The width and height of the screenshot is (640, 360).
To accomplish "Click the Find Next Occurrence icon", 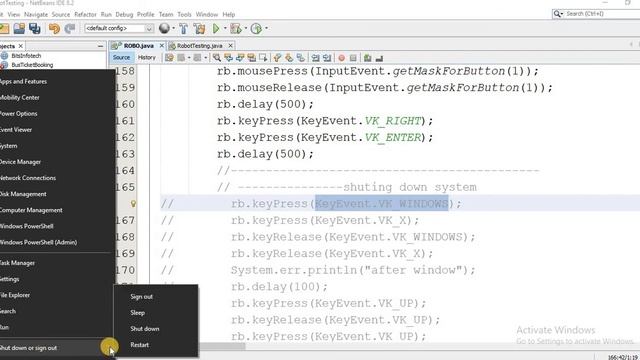I will pos(240,58).
